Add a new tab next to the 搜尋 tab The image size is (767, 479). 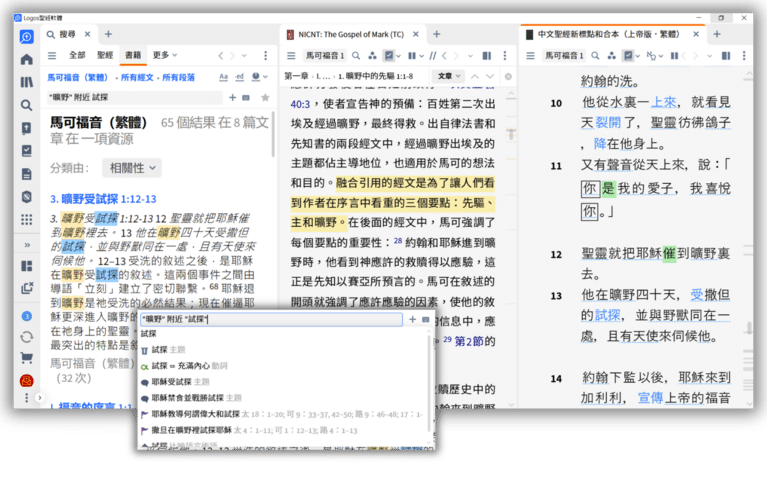click(109, 34)
